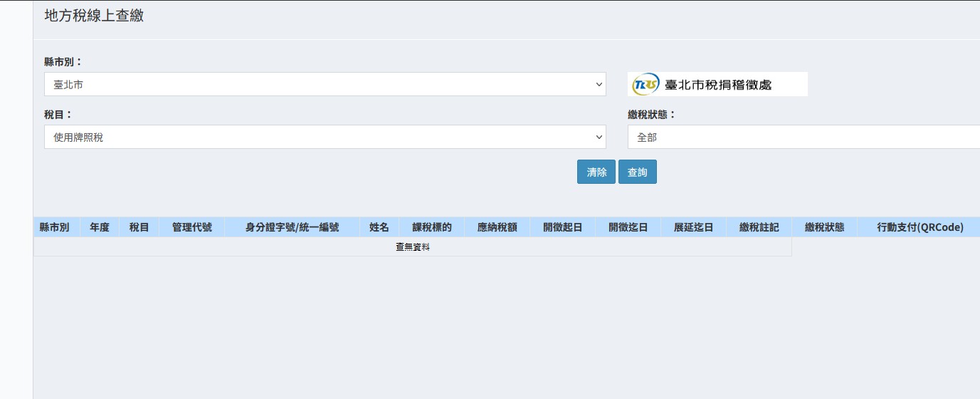Click the 身分證字號/統一編號 column header
This screenshot has height=399, width=980.
[x=292, y=227]
